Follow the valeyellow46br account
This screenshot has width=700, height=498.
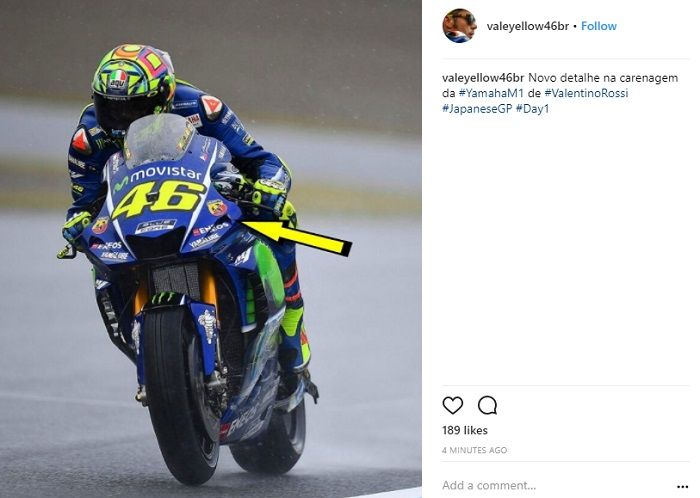point(599,26)
